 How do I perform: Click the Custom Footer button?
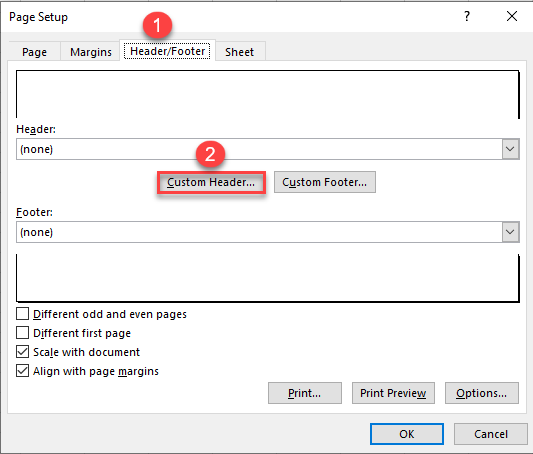click(325, 182)
